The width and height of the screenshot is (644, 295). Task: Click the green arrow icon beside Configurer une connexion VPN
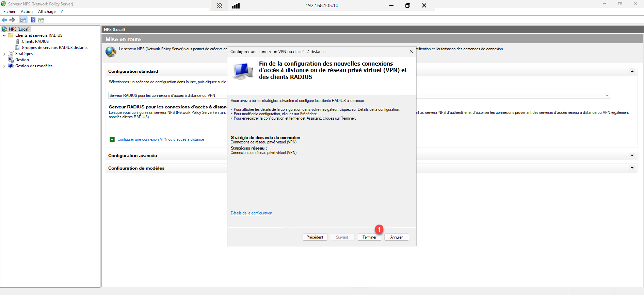click(x=112, y=139)
